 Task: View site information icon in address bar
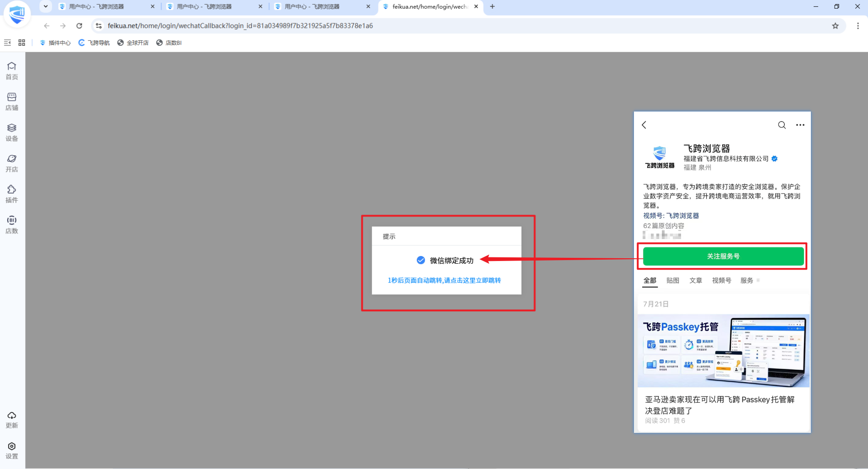point(99,26)
